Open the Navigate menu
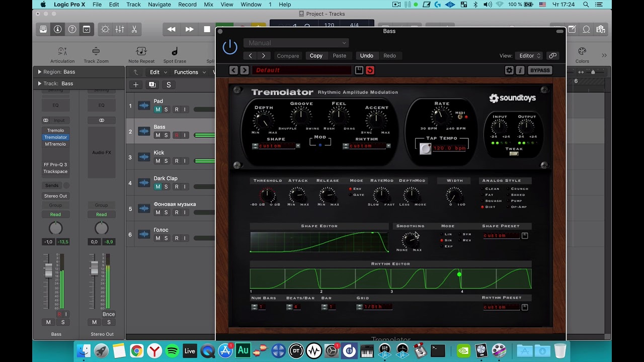The height and width of the screenshot is (362, 644). [x=159, y=5]
